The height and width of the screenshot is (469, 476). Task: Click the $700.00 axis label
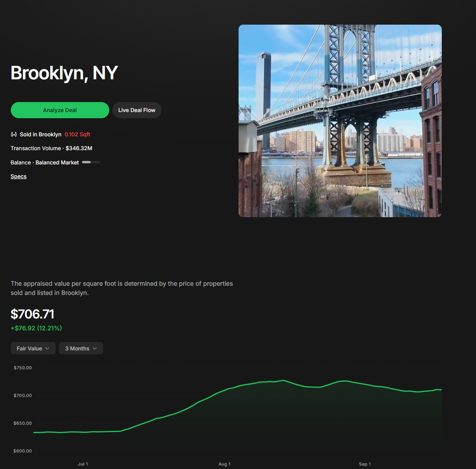point(23,395)
